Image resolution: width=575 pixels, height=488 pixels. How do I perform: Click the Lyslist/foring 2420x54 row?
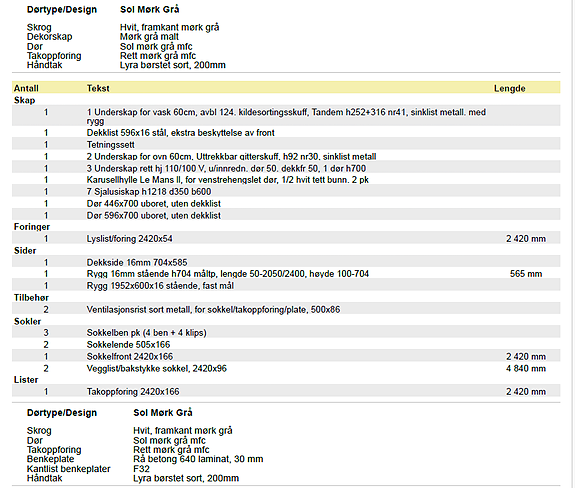tap(286, 239)
